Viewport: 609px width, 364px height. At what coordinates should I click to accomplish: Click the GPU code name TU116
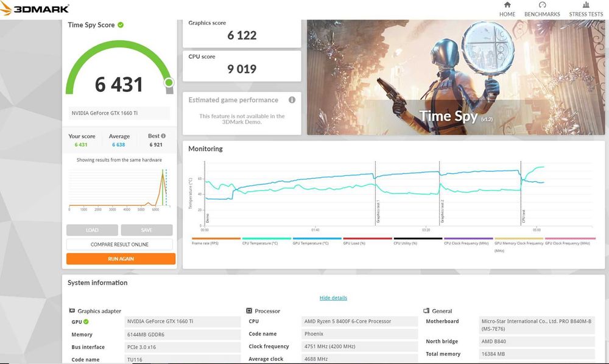[x=183, y=359]
